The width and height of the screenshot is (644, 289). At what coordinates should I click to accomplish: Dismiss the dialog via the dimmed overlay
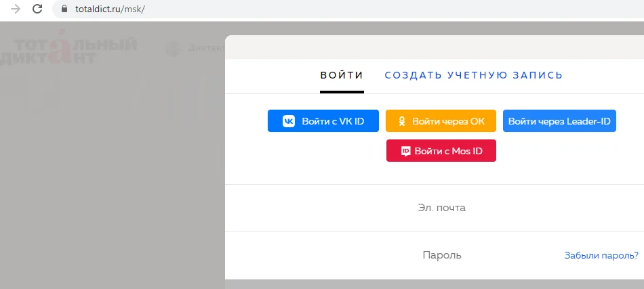tap(111, 185)
